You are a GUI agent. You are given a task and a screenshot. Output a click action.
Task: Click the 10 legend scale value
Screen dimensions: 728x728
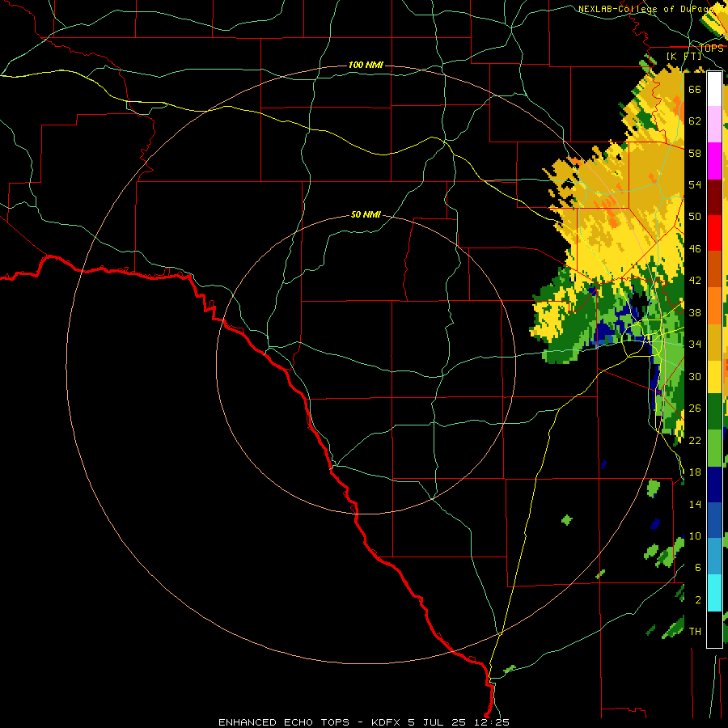[x=695, y=536]
